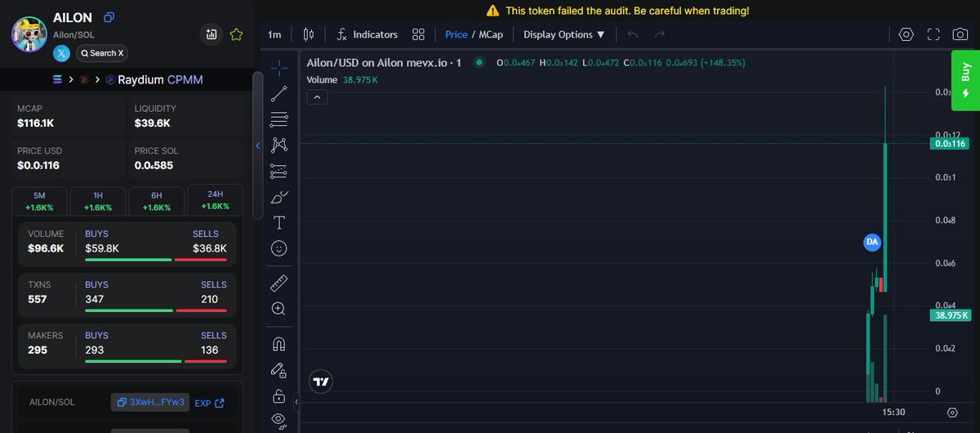The height and width of the screenshot is (433, 980).
Task: Collapse the chart legend chevron
Action: [318, 96]
